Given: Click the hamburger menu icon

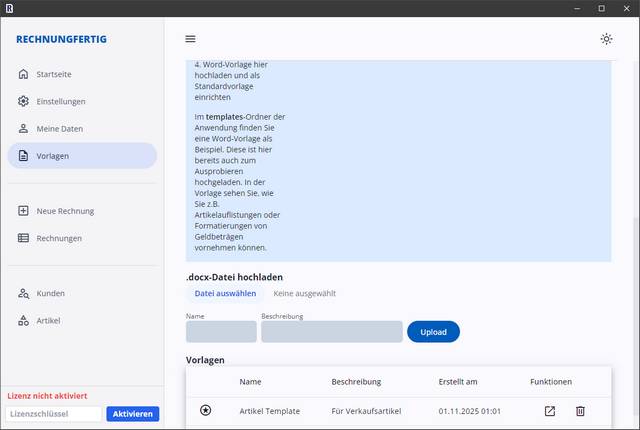Looking at the screenshot, I should (190, 39).
